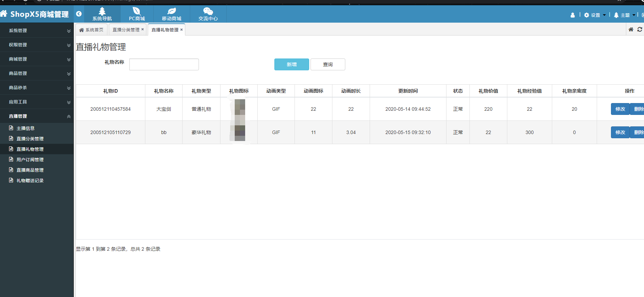Image resolution: width=644 pixels, height=297 pixels.
Task: Click the 新增 button
Action: pyautogui.click(x=292, y=64)
